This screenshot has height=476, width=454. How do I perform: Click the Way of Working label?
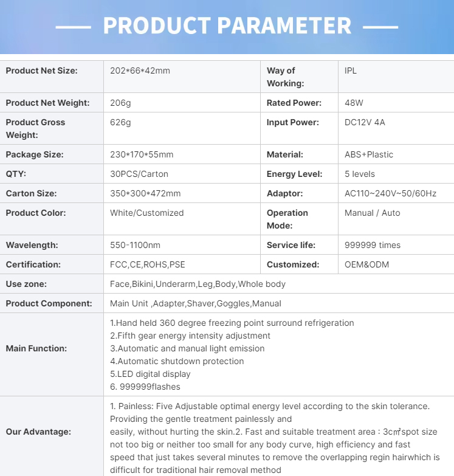tap(281, 77)
